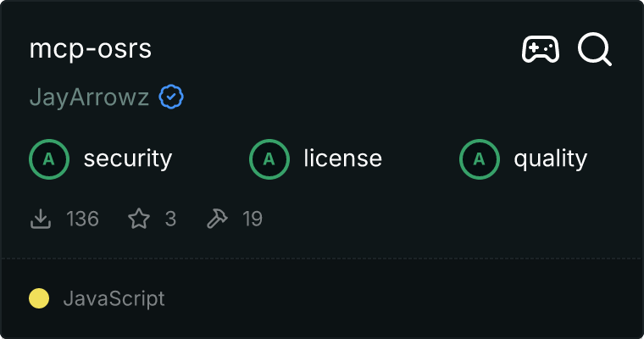
Task: Click the security label
Action: click(x=127, y=158)
